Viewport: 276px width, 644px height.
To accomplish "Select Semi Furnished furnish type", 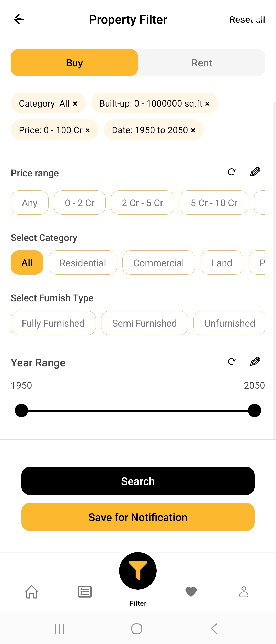I will (144, 323).
